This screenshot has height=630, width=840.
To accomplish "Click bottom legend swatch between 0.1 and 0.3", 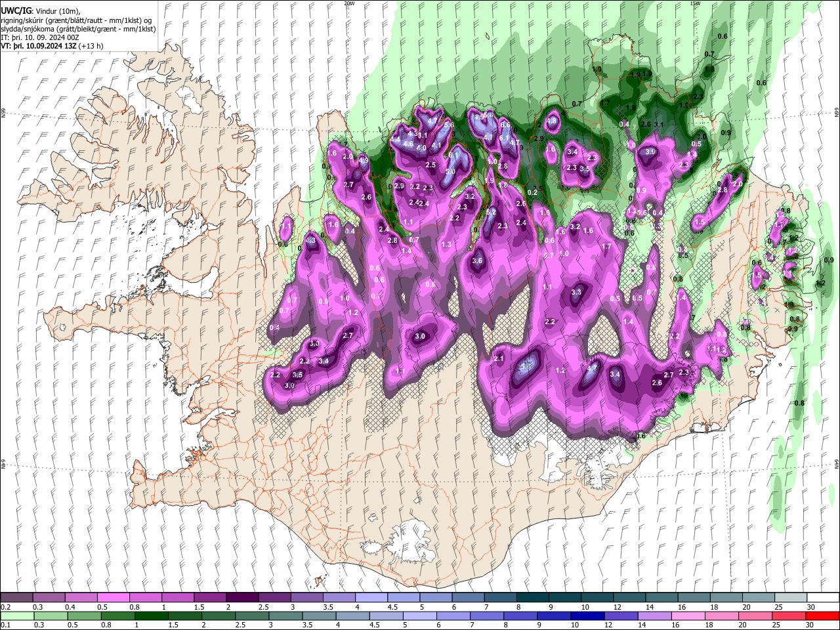I will tap(16, 616).
